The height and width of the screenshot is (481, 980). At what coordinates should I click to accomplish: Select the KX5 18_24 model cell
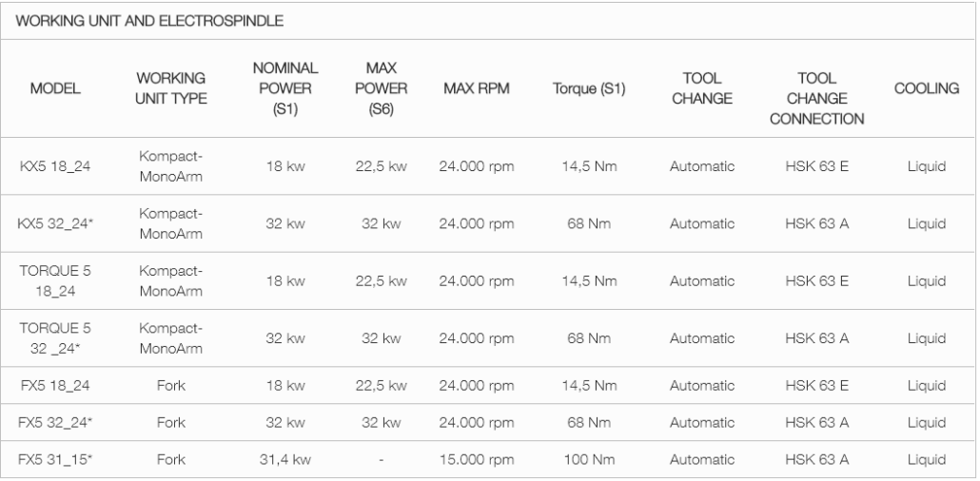(x=55, y=166)
